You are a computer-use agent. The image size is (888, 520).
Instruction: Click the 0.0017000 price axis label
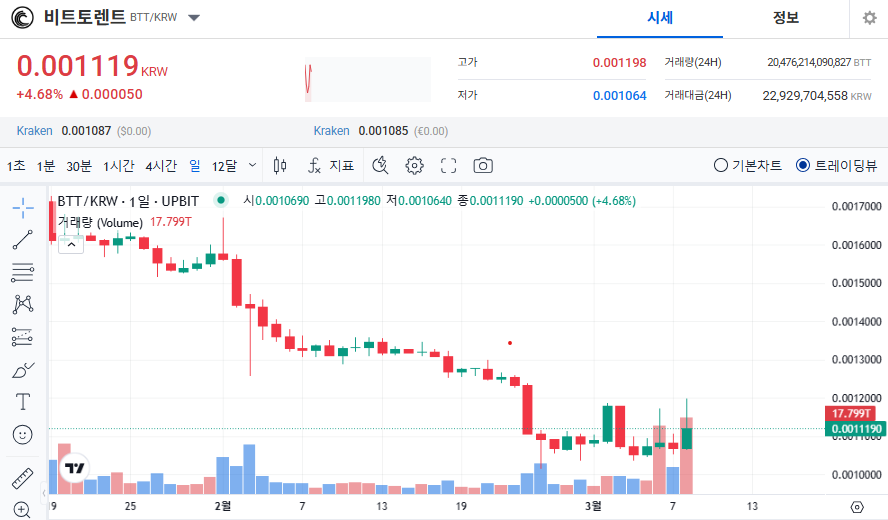coord(856,206)
